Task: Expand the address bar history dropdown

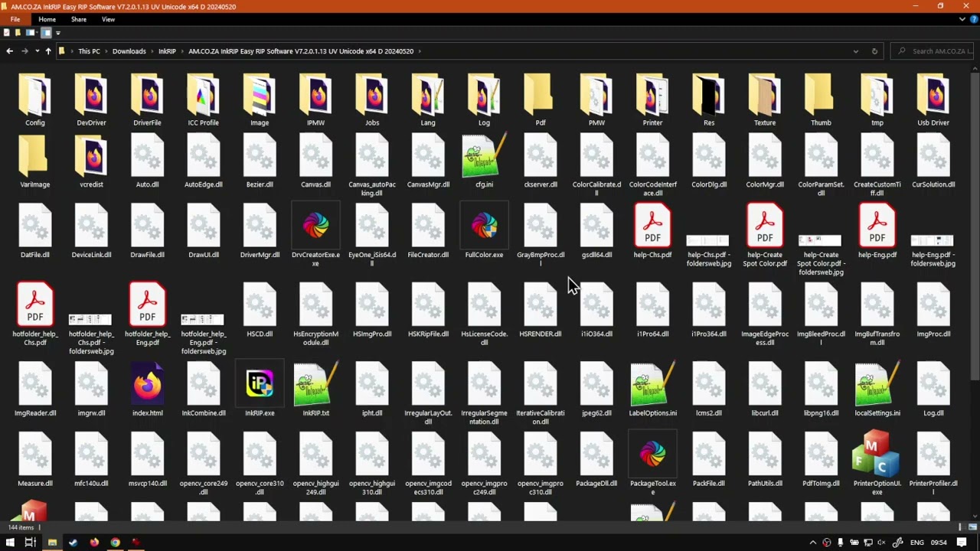Action: 855,51
